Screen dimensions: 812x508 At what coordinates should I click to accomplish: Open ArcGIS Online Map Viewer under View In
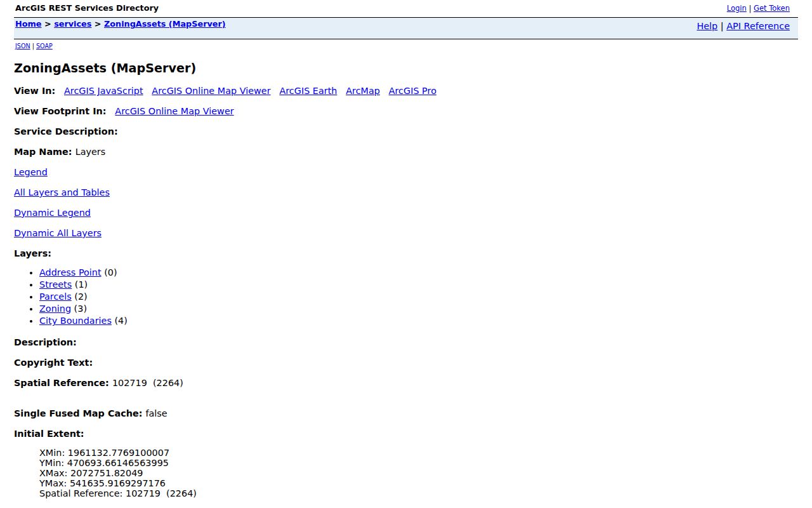tap(211, 91)
